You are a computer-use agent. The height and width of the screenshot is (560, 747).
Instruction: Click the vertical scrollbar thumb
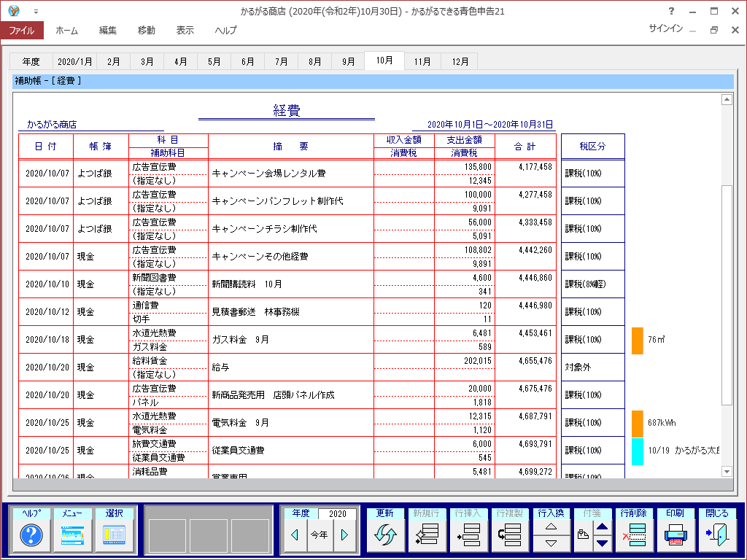pos(727,295)
